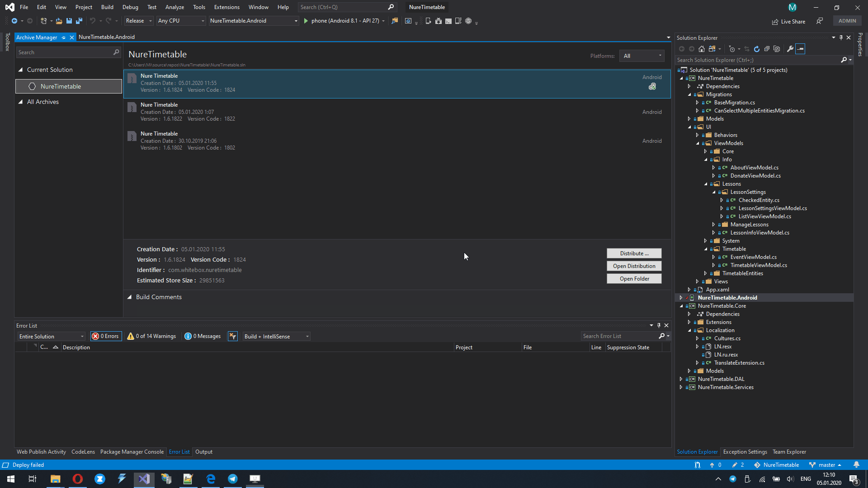Image resolution: width=868 pixels, height=488 pixels.
Task: Pin the Archive Manager tab
Action: click(64, 38)
